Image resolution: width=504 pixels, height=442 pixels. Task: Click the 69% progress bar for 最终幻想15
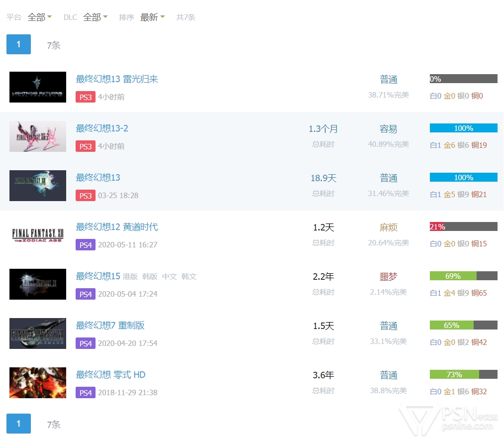click(463, 276)
